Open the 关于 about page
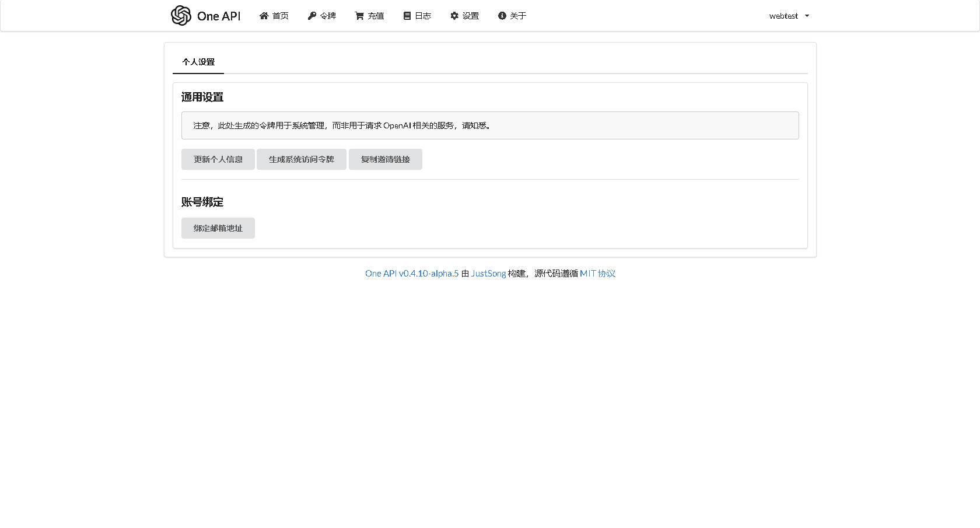 pos(512,16)
